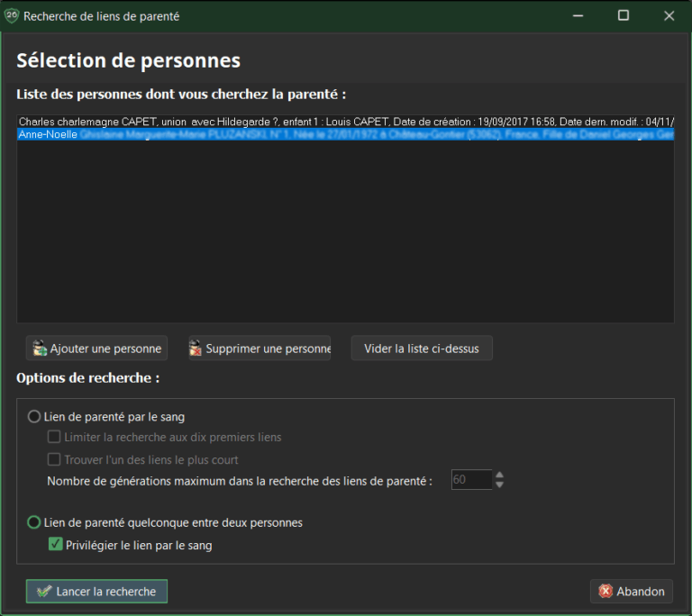Click the green checkmark icon to launch search
692x616 pixels.
pyautogui.click(x=42, y=592)
